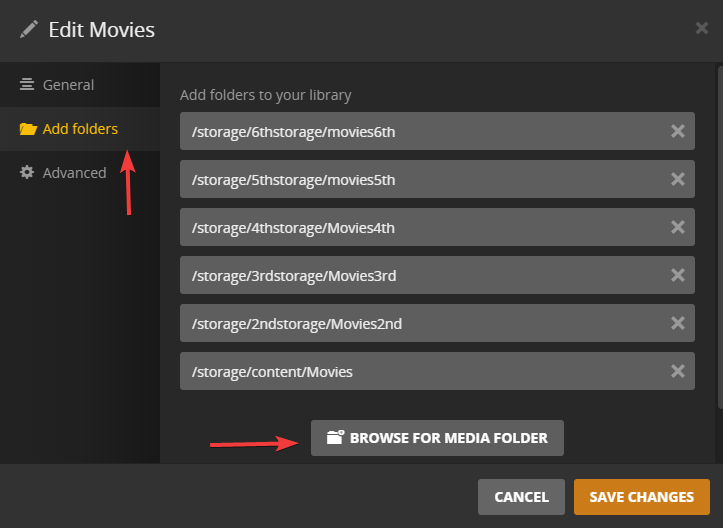Select the Add folders tab

80,129
